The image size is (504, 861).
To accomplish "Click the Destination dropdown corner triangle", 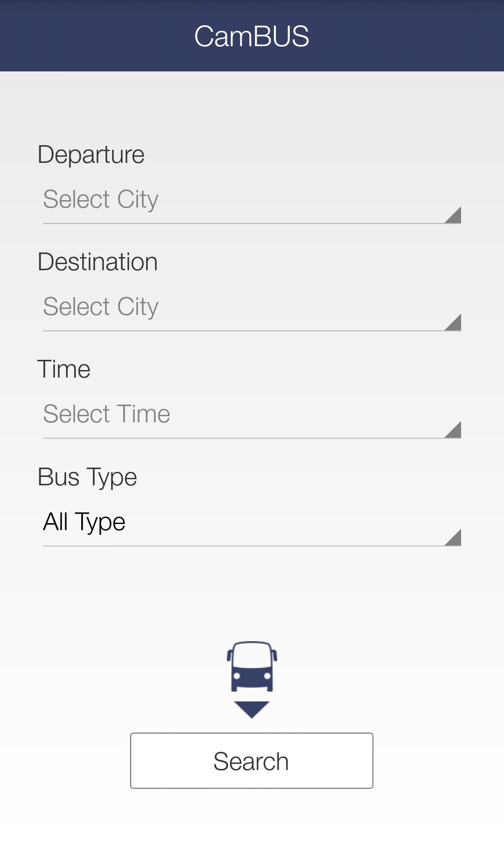I will pyautogui.click(x=455, y=324).
